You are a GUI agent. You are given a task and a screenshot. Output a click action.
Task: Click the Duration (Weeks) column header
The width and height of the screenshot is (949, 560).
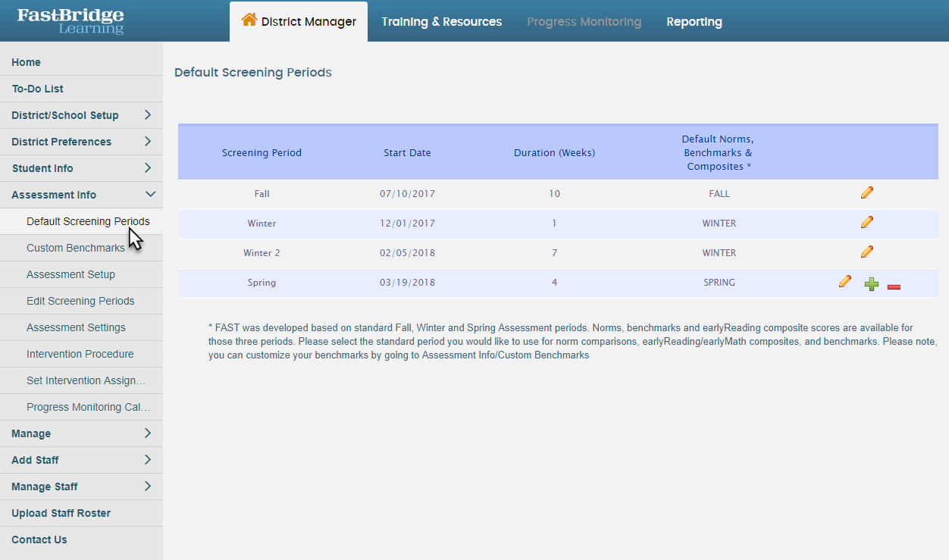tap(554, 152)
